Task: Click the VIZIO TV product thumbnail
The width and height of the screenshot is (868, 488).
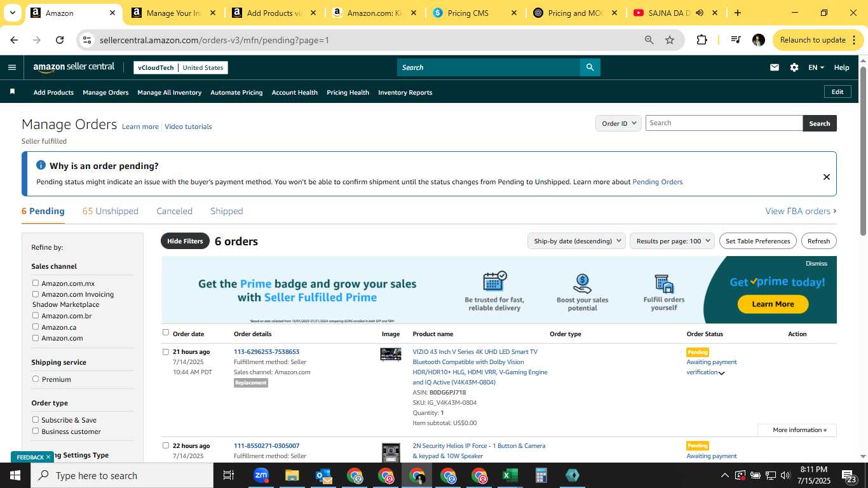Action: 391,355
